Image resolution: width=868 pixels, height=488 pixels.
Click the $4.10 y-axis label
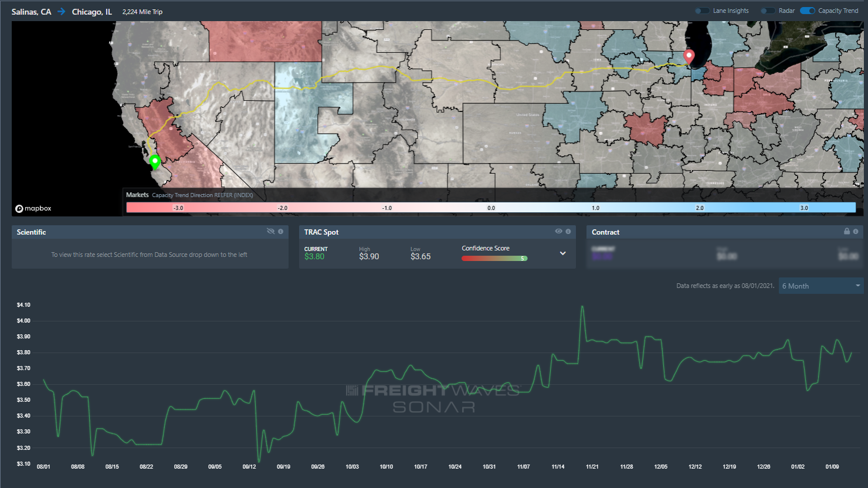[23, 305]
